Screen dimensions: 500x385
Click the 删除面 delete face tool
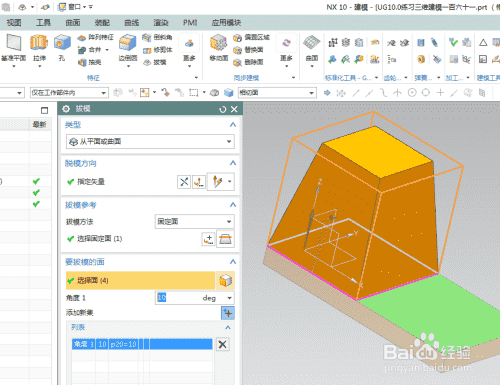coord(248,62)
